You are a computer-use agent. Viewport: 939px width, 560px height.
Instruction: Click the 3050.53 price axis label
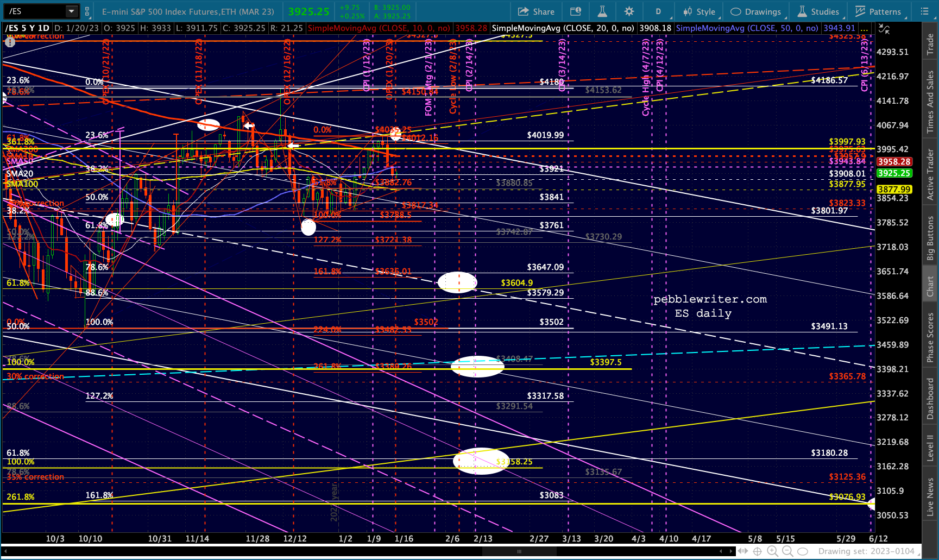pyautogui.click(x=892, y=515)
